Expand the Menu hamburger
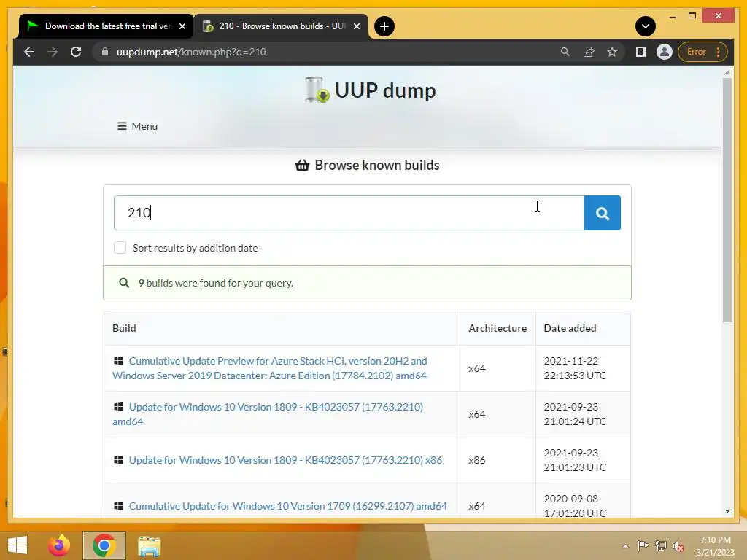The width and height of the screenshot is (747, 560). pyautogui.click(x=137, y=126)
